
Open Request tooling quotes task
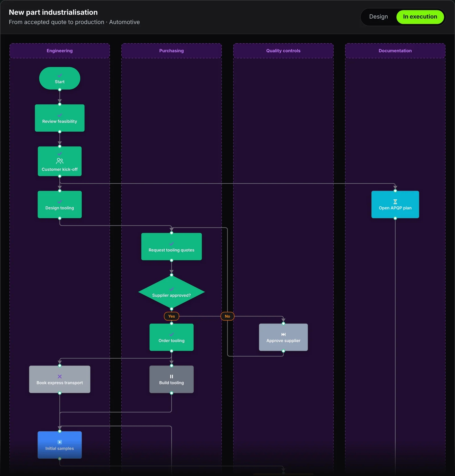(x=171, y=247)
